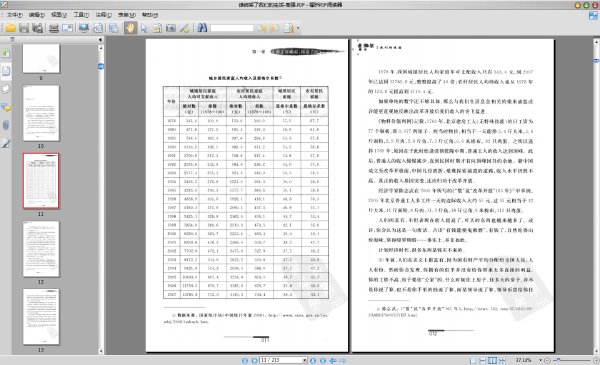The width and height of the screenshot is (600, 365).
Task: Open the pages thumbnail panel icon
Action: [x=6, y=71]
